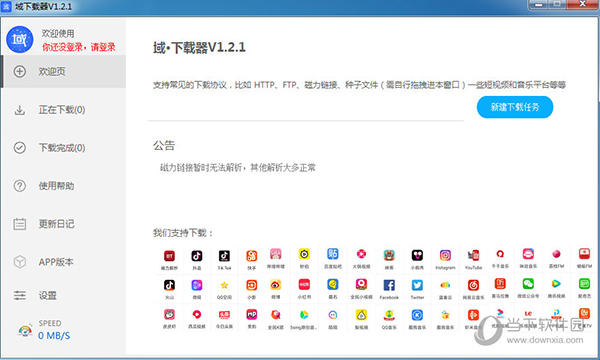Select the 微信公众号 icon

coord(528,284)
